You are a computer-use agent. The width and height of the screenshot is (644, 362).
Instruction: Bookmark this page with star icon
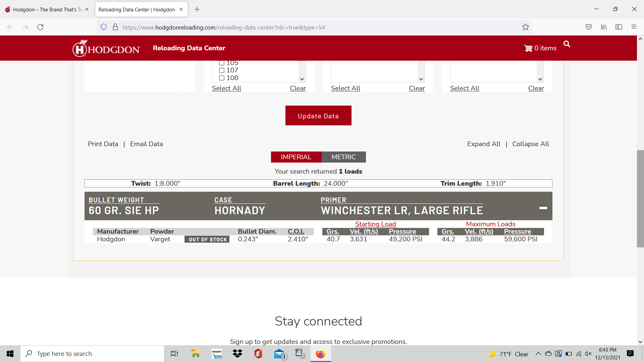525,27
